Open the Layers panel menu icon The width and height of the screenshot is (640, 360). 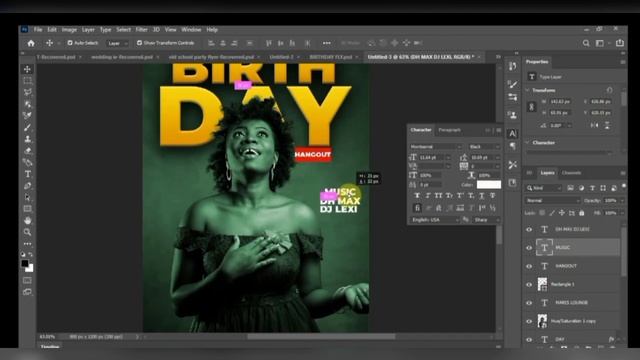pos(622,173)
